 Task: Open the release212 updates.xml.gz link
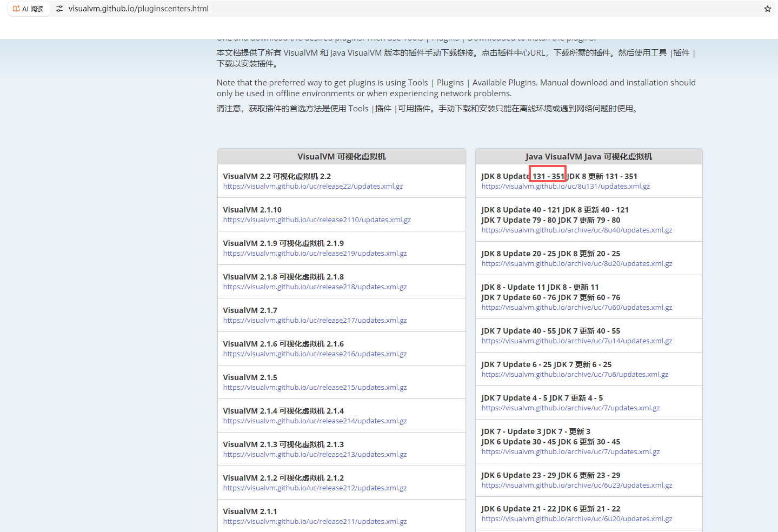coord(315,488)
